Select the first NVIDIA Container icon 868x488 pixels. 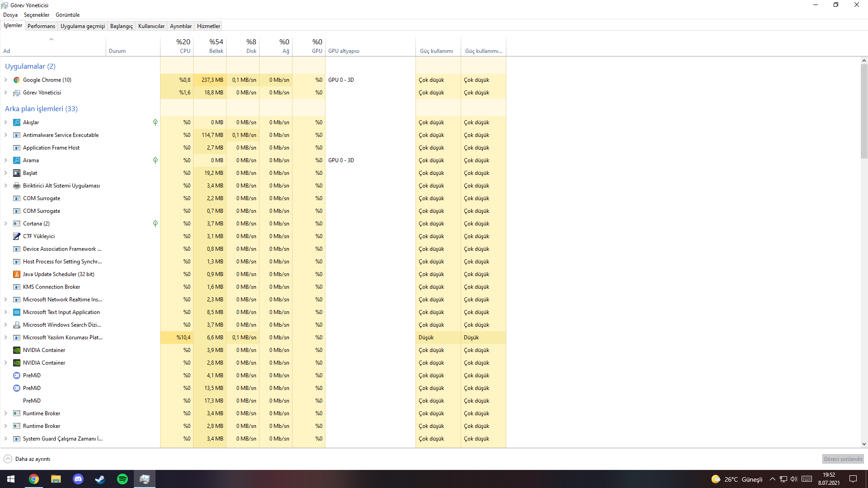(17, 350)
